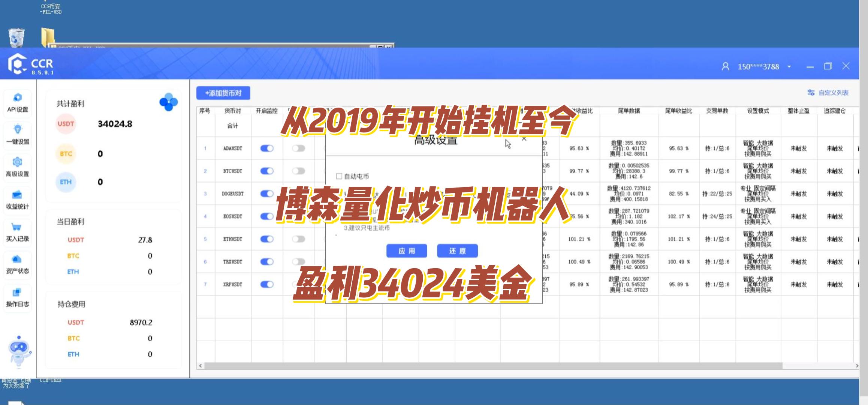Click the 34024.8 total profit value
Screen dimensions: 868x405
coord(115,124)
